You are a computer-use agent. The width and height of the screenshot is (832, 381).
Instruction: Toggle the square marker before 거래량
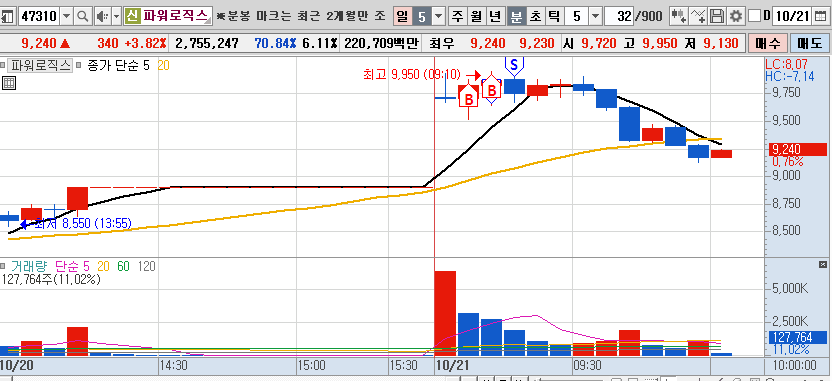point(3,266)
